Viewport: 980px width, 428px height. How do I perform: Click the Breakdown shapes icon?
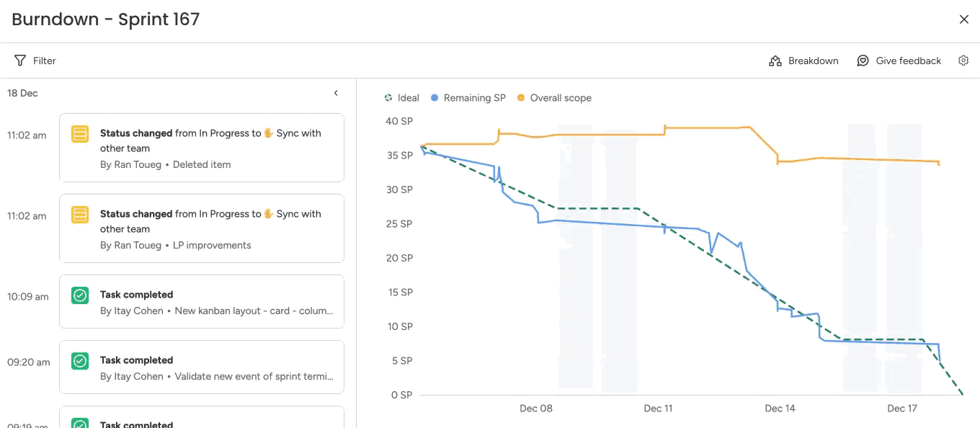(775, 61)
